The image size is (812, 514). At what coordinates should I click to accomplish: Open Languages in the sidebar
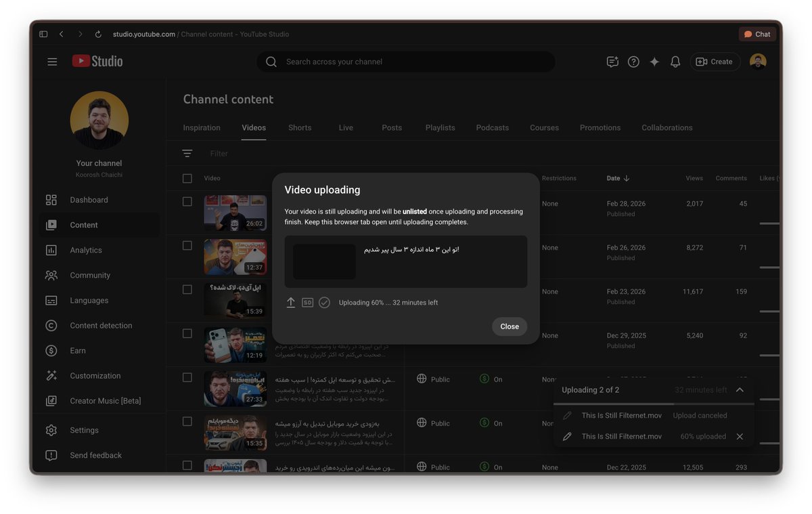pyautogui.click(x=99, y=300)
